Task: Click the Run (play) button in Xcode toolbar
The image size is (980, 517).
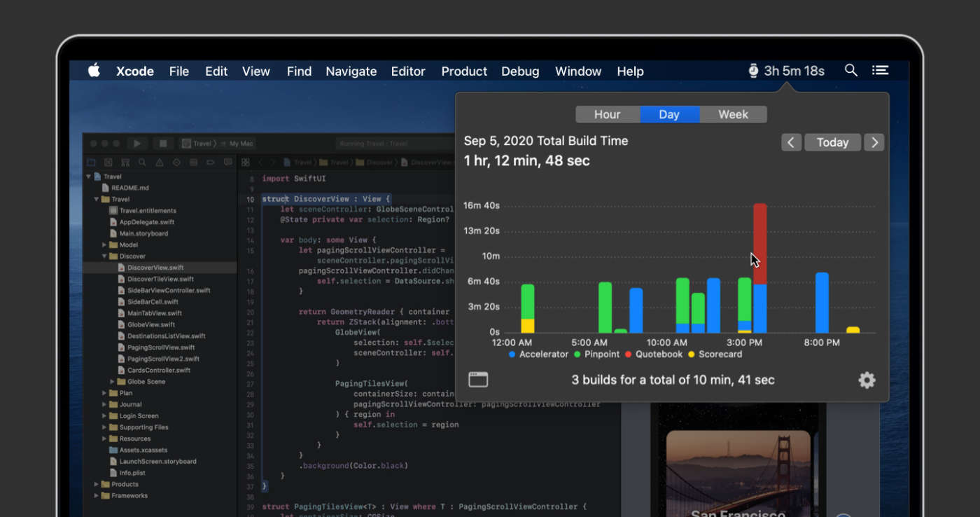Action: tap(137, 144)
